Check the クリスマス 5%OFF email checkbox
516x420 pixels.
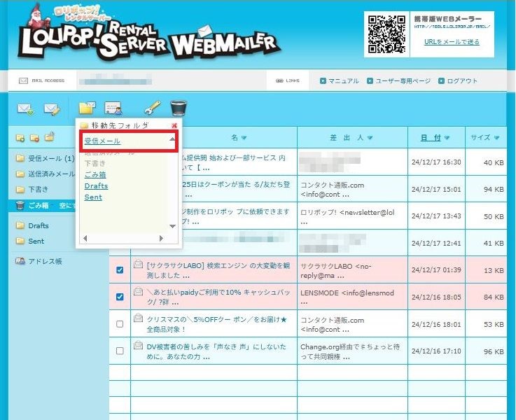tap(120, 324)
